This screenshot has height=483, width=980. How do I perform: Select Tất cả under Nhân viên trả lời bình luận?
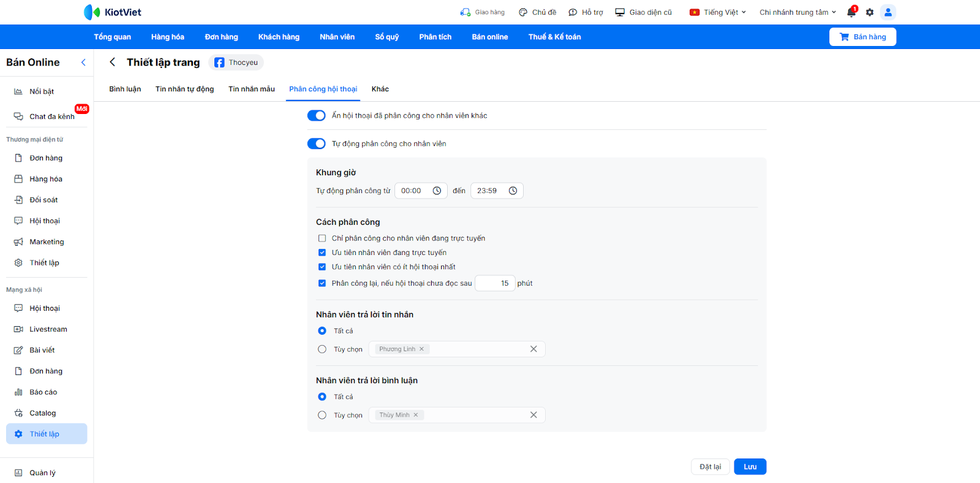click(322, 397)
